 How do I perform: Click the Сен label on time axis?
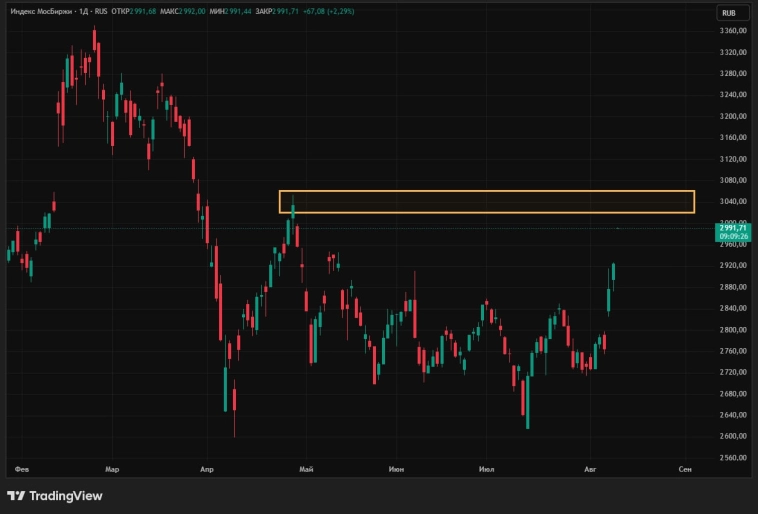[685, 468]
